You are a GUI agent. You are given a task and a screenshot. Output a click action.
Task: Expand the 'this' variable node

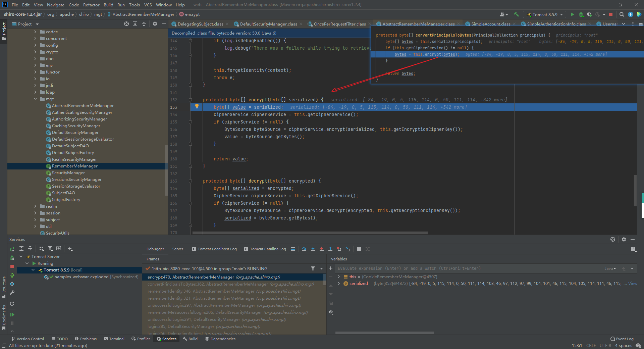click(339, 277)
